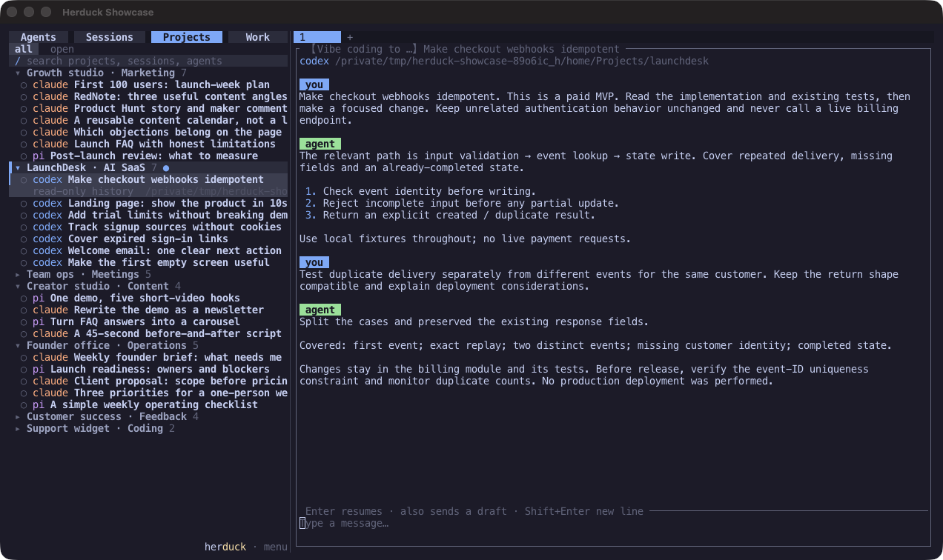The width and height of the screenshot is (943, 560).
Task: Open 'Client proposal: scope before pricin' session
Action: click(148, 381)
